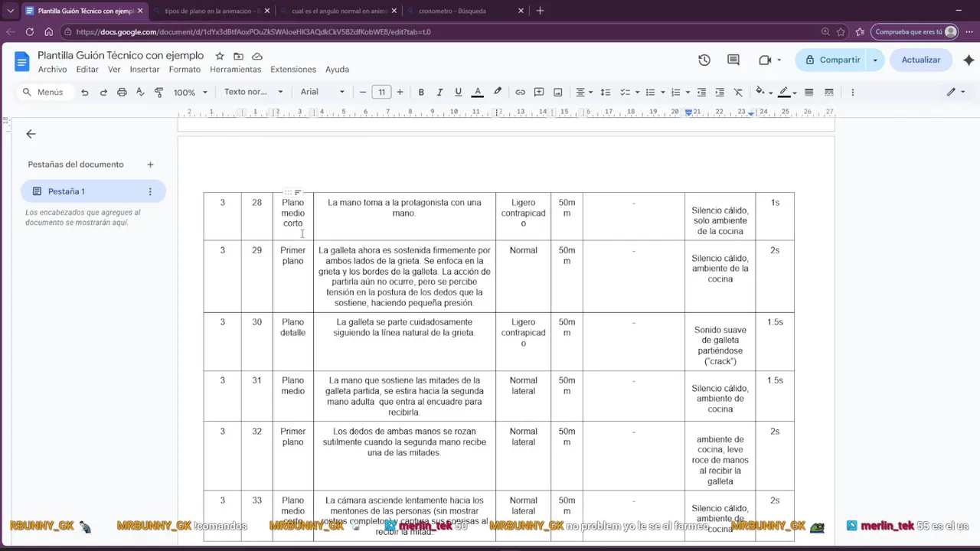980x551 pixels.
Task: Toggle bold formatting
Action: click(421, 92)
